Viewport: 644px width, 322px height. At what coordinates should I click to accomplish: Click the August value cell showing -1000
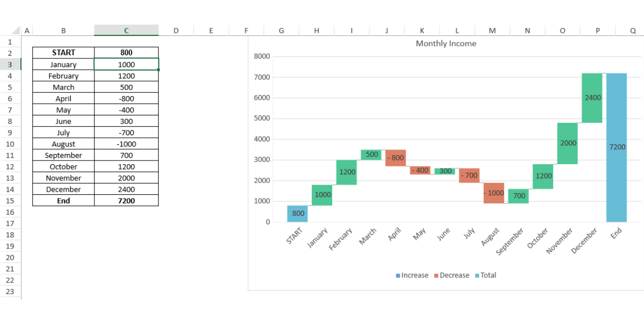coord(126,144)
